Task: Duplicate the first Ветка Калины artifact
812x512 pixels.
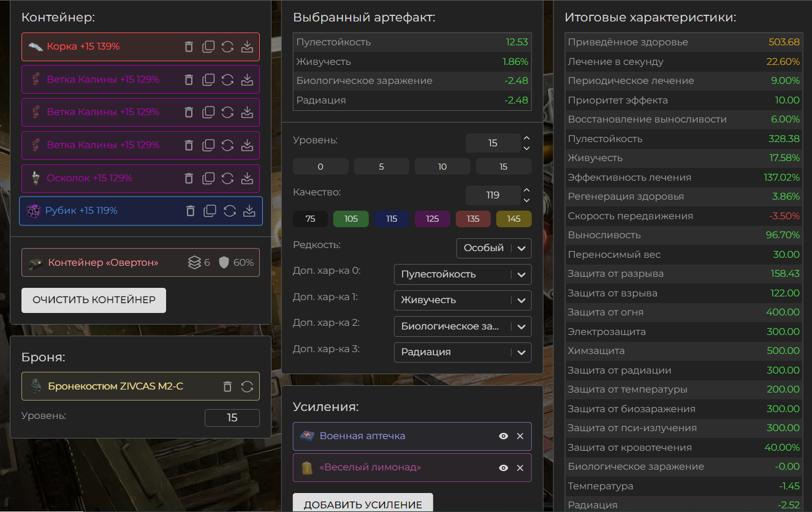Action: (x=208, y=80)
